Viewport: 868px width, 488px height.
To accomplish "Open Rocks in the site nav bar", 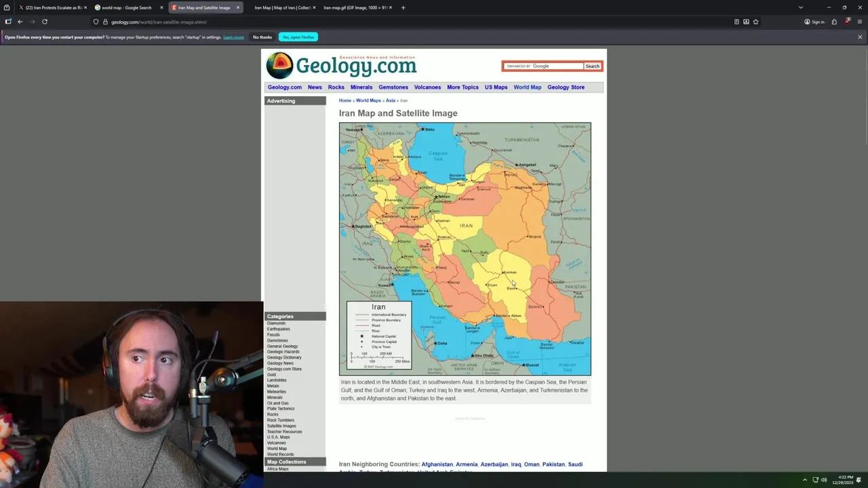I will click(336, 87).
